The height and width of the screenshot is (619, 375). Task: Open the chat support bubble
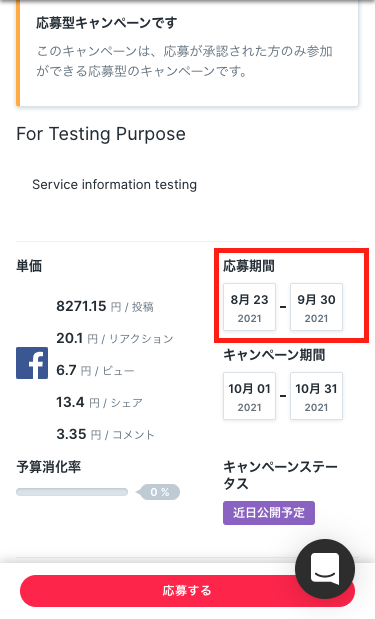[x=325, y=569]
